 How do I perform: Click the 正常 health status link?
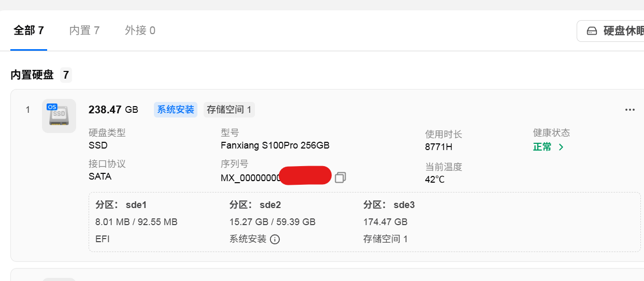coord(542,147)
